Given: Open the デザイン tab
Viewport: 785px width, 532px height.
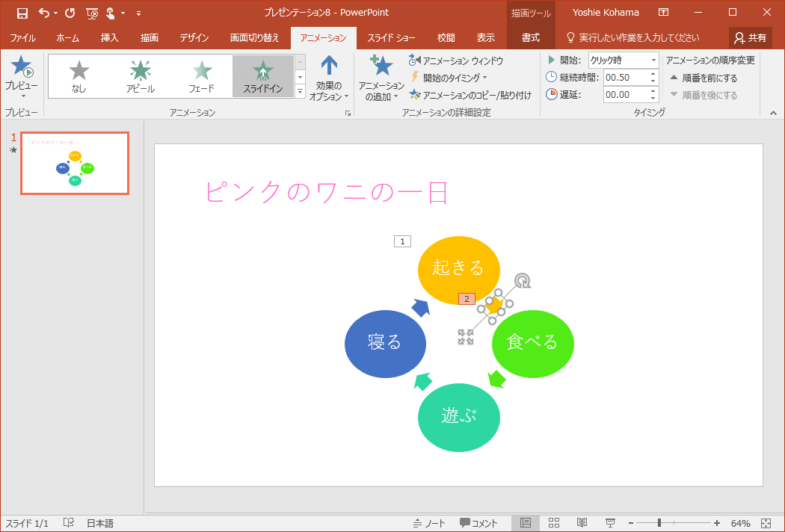Looking at the screenshot, I should click(194, 38).
